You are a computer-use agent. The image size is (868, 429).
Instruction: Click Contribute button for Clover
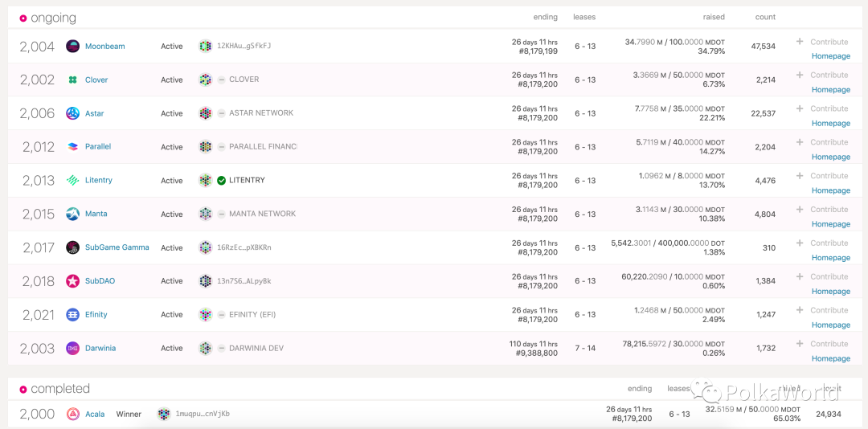[x=822, y=75]
